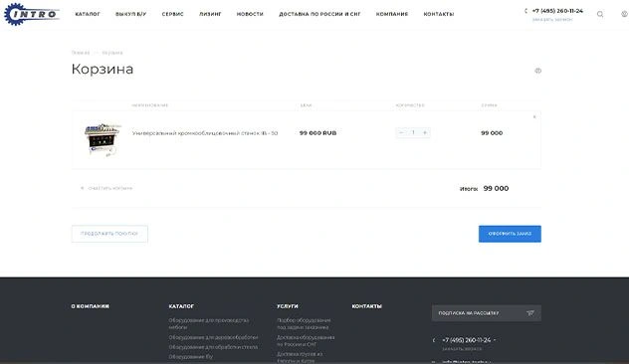Open the search magnifier icon in header
This screenshot has width=629, height=364.
[x=600, y=15]
